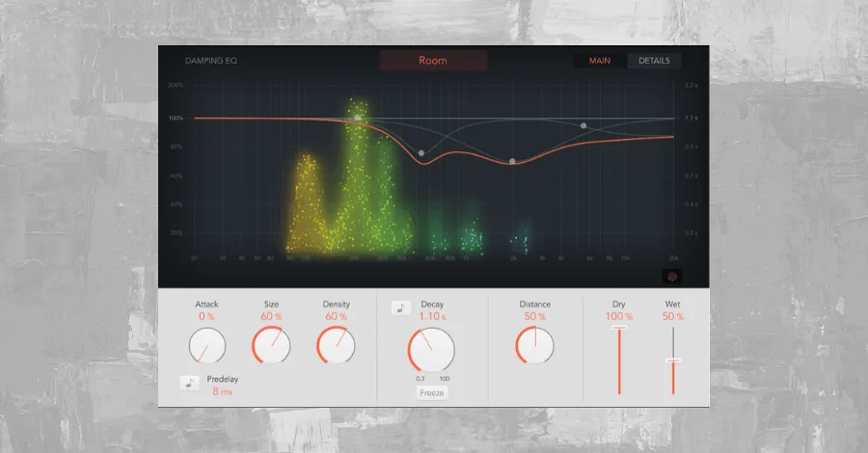The image size is (868, 453).
Task: Click the 0.3 label under Decay knob
Action: [420, 379]
